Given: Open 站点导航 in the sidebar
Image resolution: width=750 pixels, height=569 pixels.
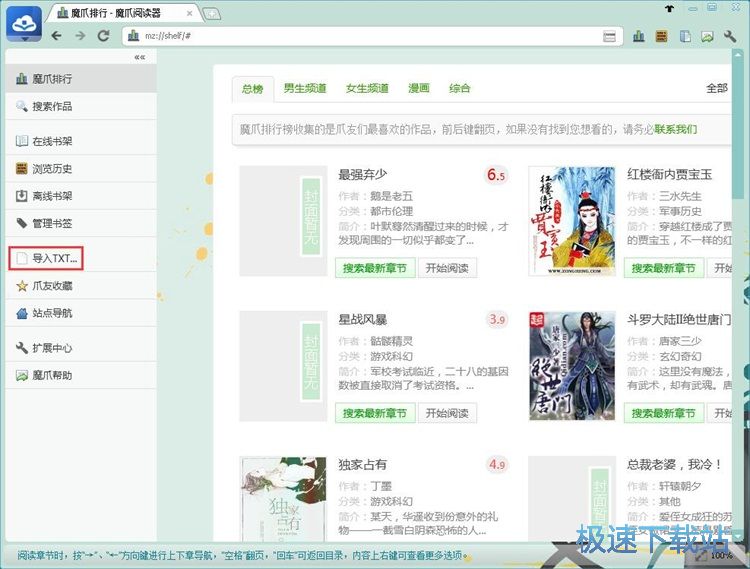Looking at the screenshot, I should point(81,313).
